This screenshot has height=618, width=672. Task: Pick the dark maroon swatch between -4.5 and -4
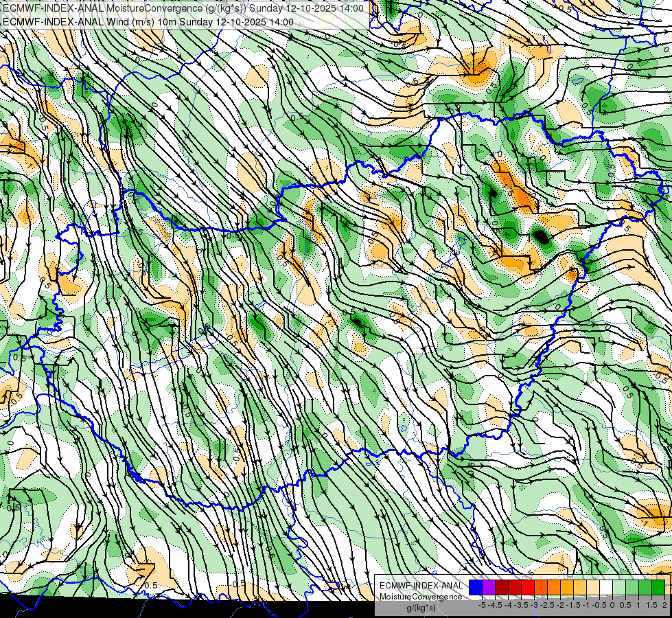tap(502, 587)
